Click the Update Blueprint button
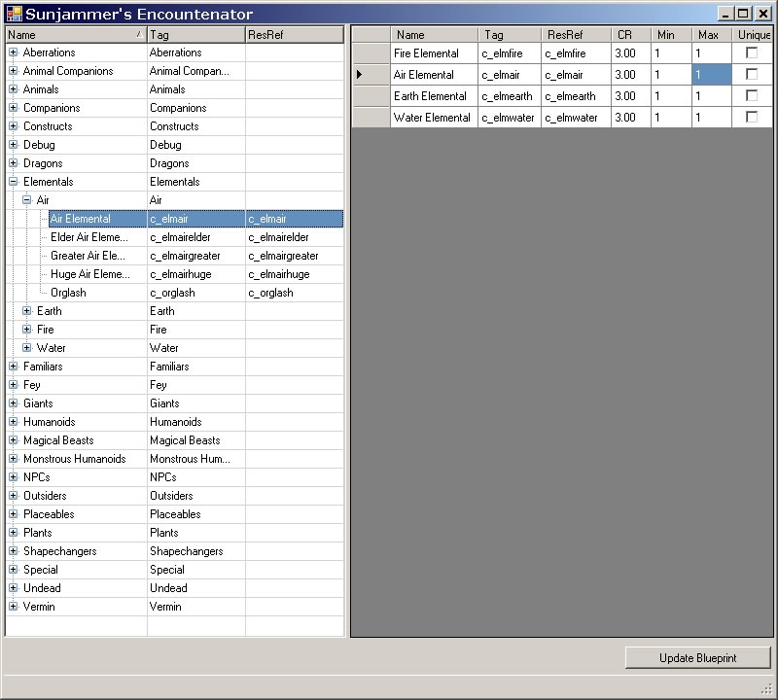The width and height of the screenshot is (778, 700). [x=697, y=658]
